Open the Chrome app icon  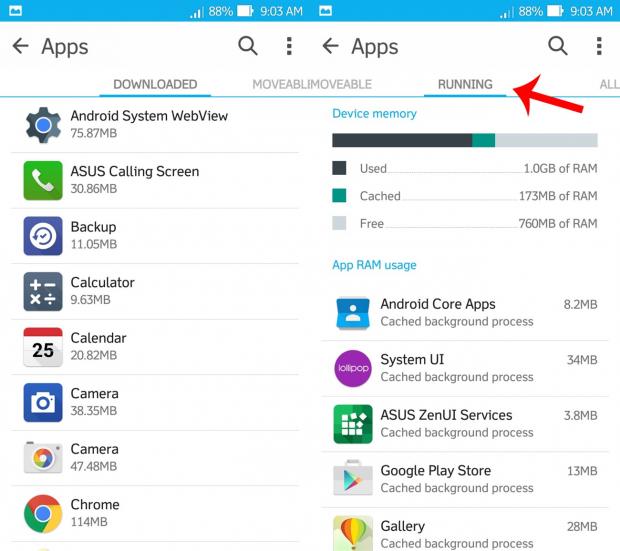[x=43, y=513]
